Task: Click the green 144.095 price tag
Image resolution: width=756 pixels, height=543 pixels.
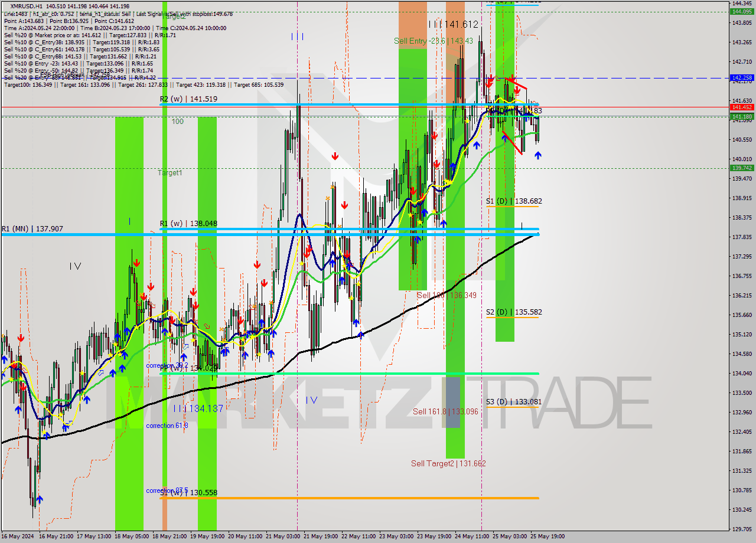Action: [742, 11]
